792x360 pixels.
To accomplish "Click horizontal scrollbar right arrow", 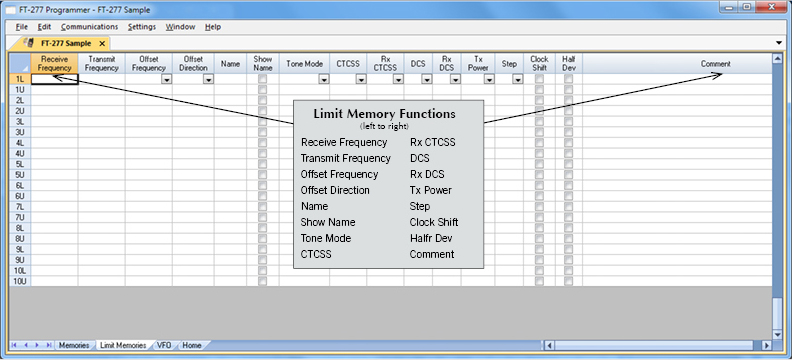I will pos(767,345).
